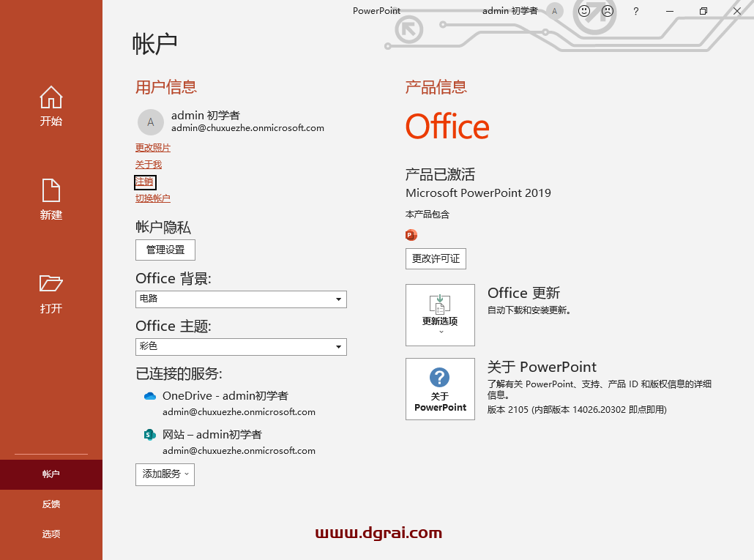The height and width of the screenshot is (560, 754).
Task: Click the 关于 PowerPoint button
Action: point(440,389)
